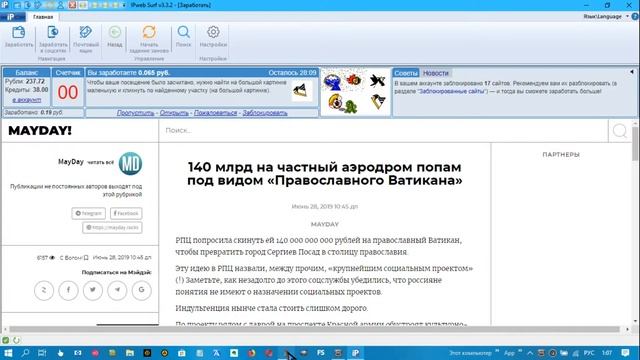Open the Поиск magnifier tool in ribbon
The width and height of the screenshot is (640, 360).
(183, 37)
